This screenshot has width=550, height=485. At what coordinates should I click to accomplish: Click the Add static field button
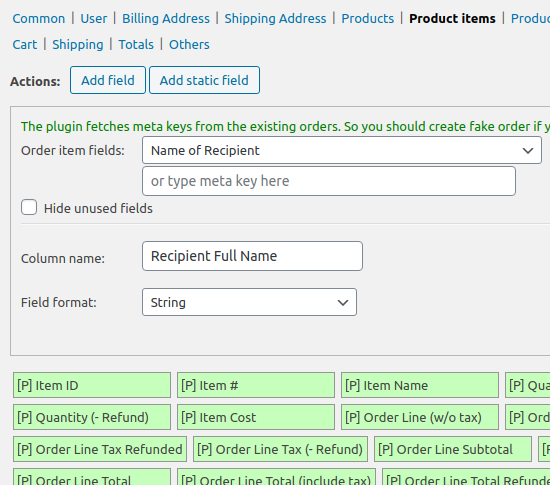pos(204,80)
